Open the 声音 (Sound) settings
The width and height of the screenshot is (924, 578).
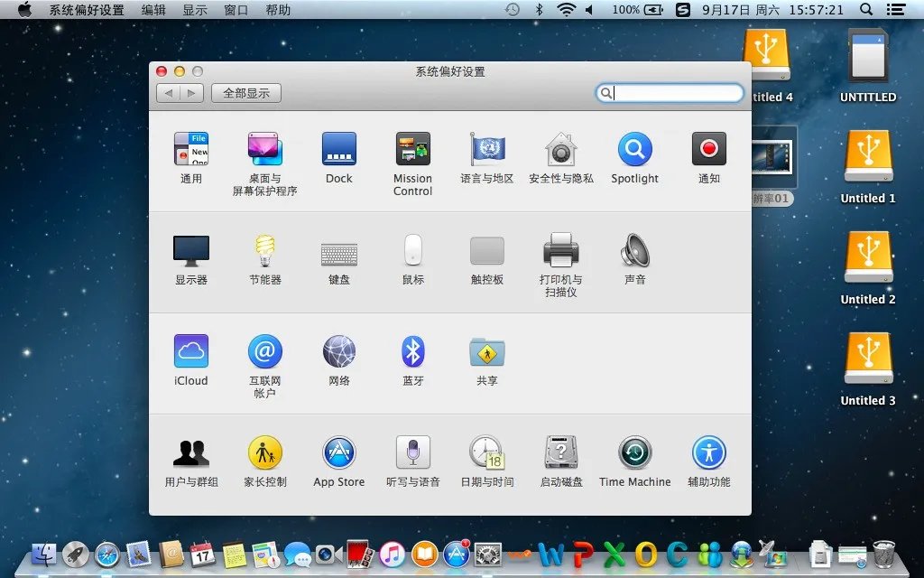pyautogui.click(x=634, y=250)
